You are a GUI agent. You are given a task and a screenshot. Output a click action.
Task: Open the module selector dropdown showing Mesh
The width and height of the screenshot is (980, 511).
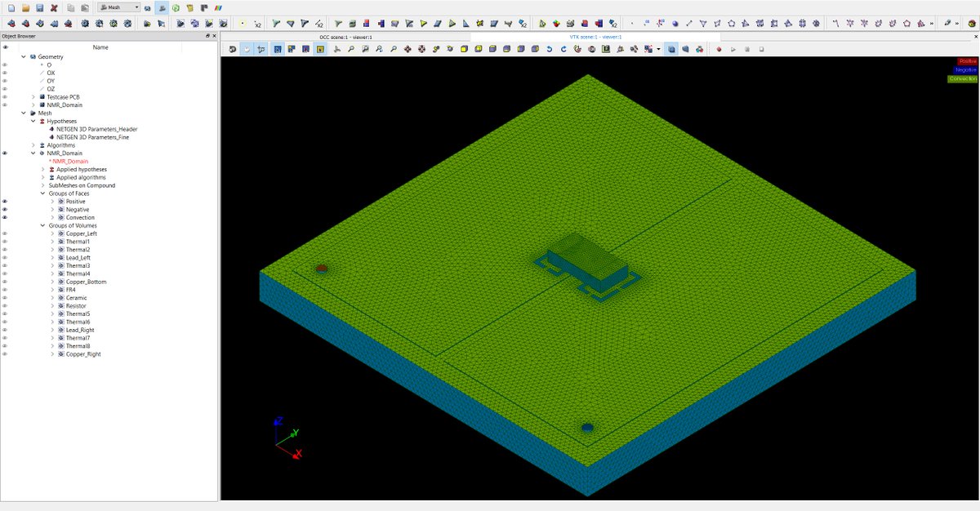136,7
